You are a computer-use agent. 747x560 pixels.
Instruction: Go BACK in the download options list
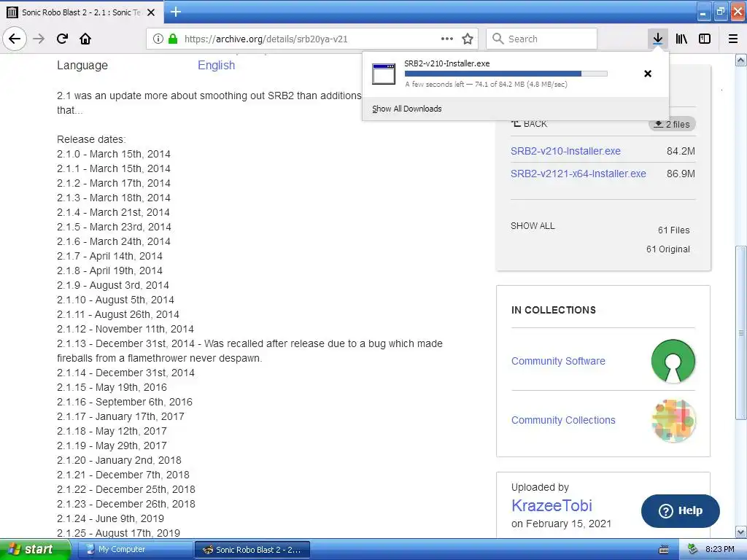(530, 124)
